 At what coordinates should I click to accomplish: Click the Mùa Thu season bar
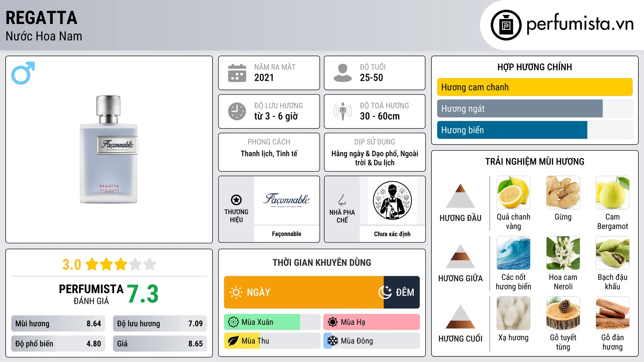point(272,341)
